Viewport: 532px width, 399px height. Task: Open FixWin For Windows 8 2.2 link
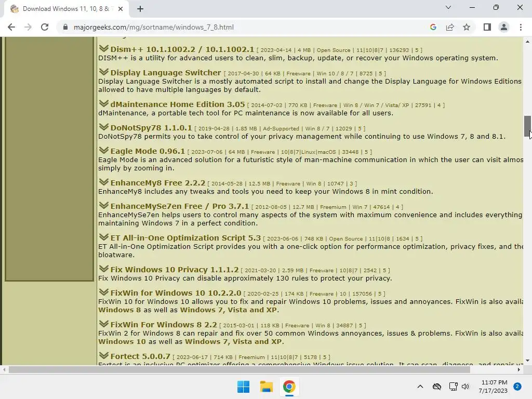point(164,324)
